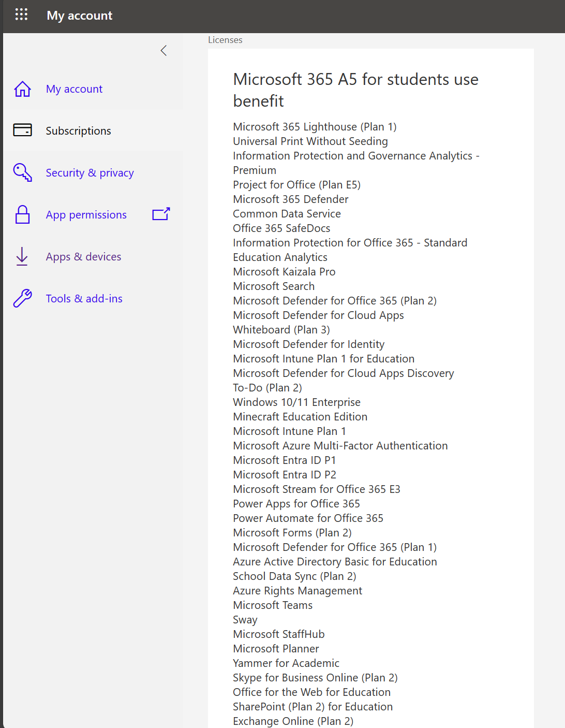Image resolution: width=565 pixels, height=728 pixels.
Task: Click Microsoft Teams in the license list
Action: point(273,605)
